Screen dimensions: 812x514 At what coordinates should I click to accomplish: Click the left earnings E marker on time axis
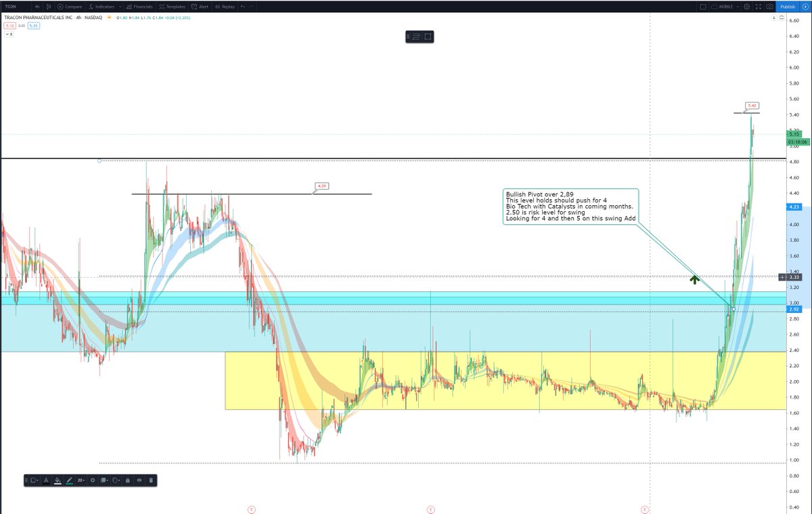(251, 509)
